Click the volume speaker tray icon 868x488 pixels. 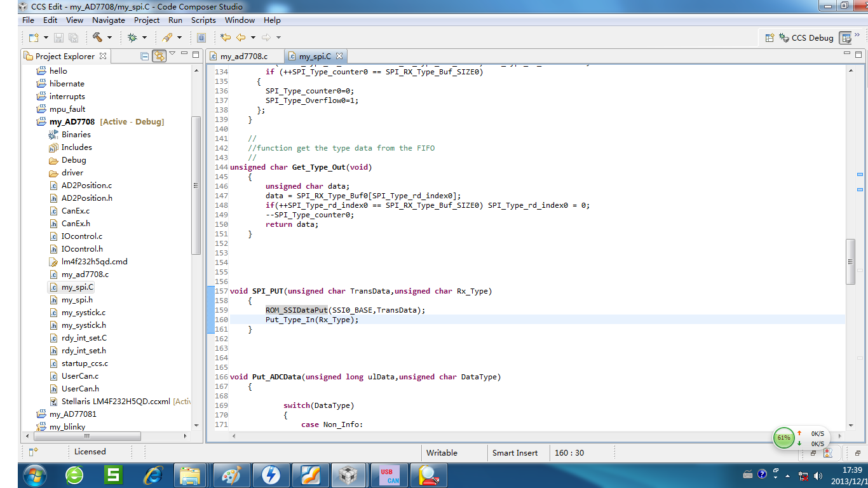coord(818,475)
